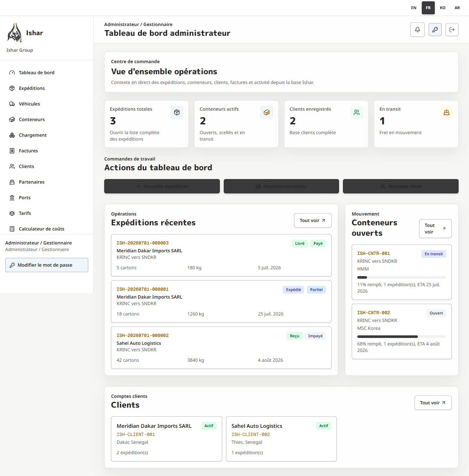Open the Ports page
The image size is (469, 476).
tap(47, 198)
